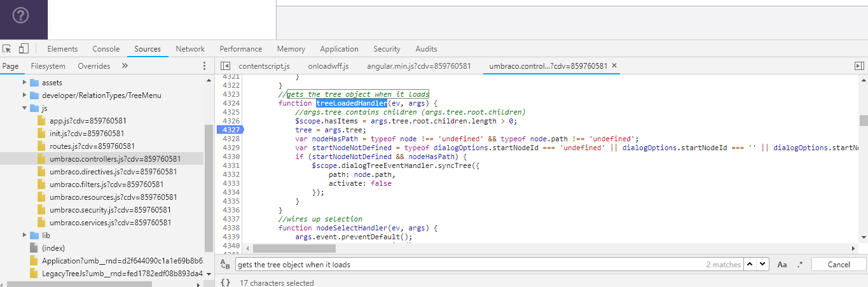Activate the inspect element picker icon
The width and height of the screenshot is (868, 287).
coord(7,48)
